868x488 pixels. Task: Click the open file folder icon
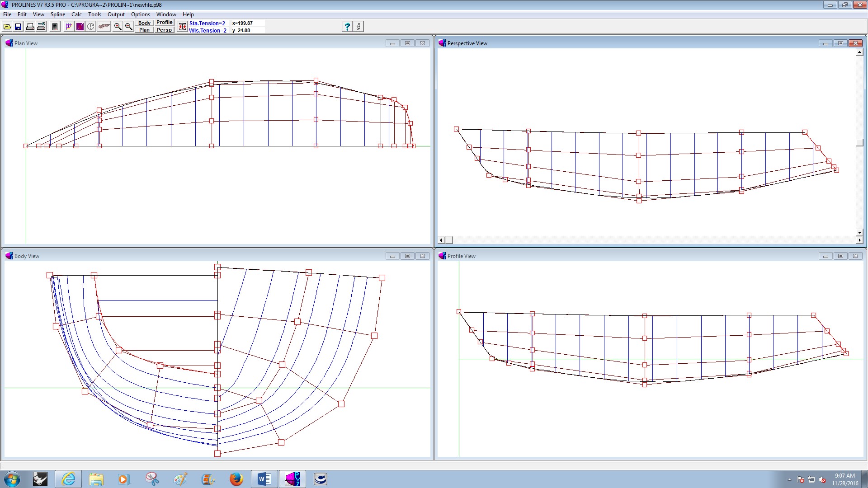(x=7, y=27)
